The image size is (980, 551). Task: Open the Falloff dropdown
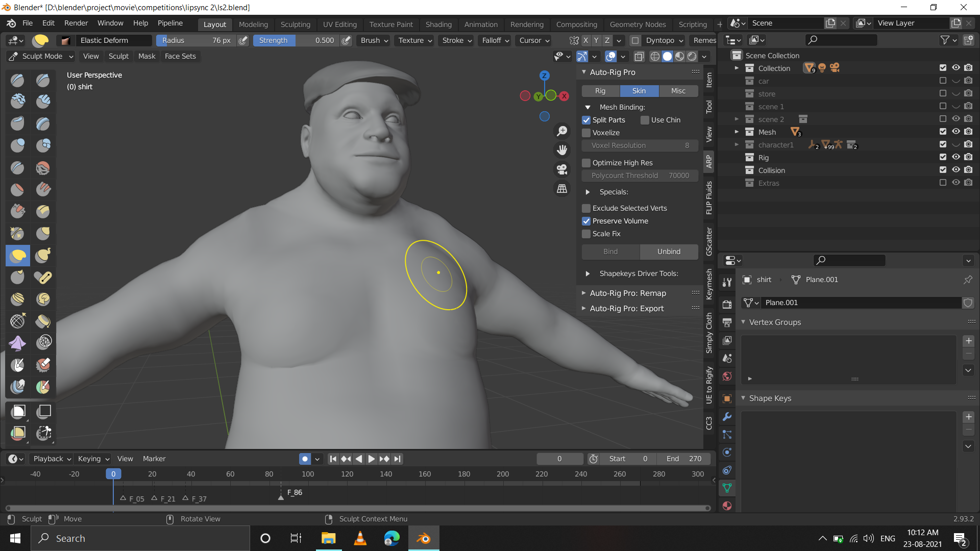tap(496, 40)
